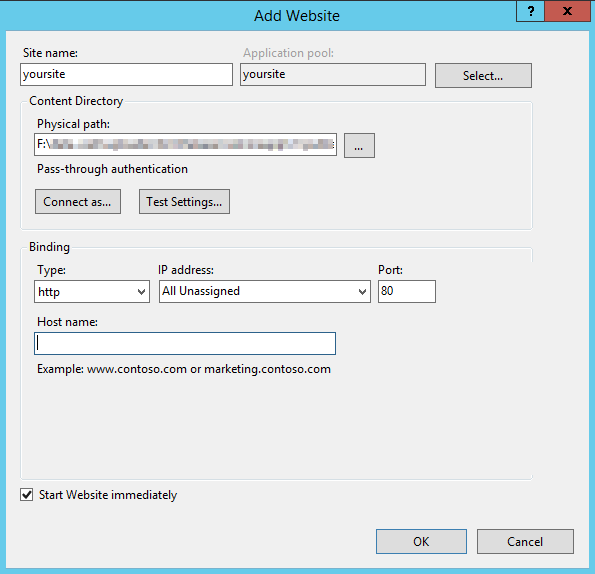The width and height of the screenshot is (595, 574).
Task: Click the help question mark button
Action: (530, 11)
